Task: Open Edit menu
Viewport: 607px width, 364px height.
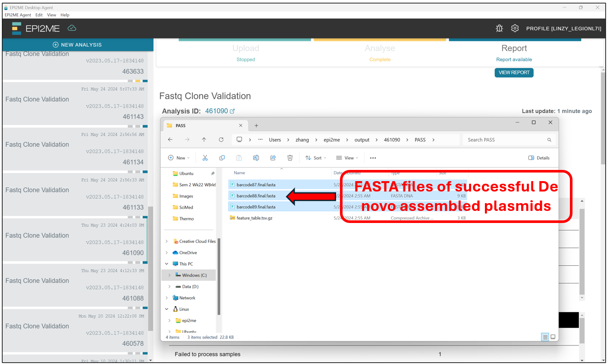Action: coord(39,15)
